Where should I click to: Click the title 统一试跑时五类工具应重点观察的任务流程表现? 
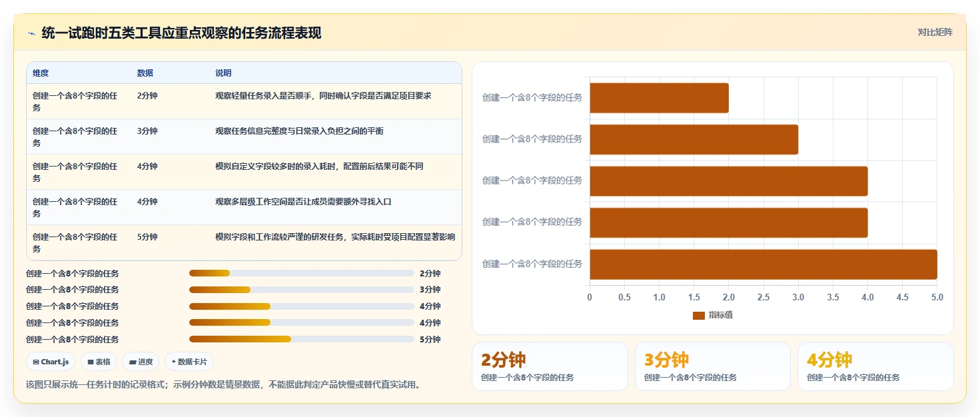(x=181, y=33)
